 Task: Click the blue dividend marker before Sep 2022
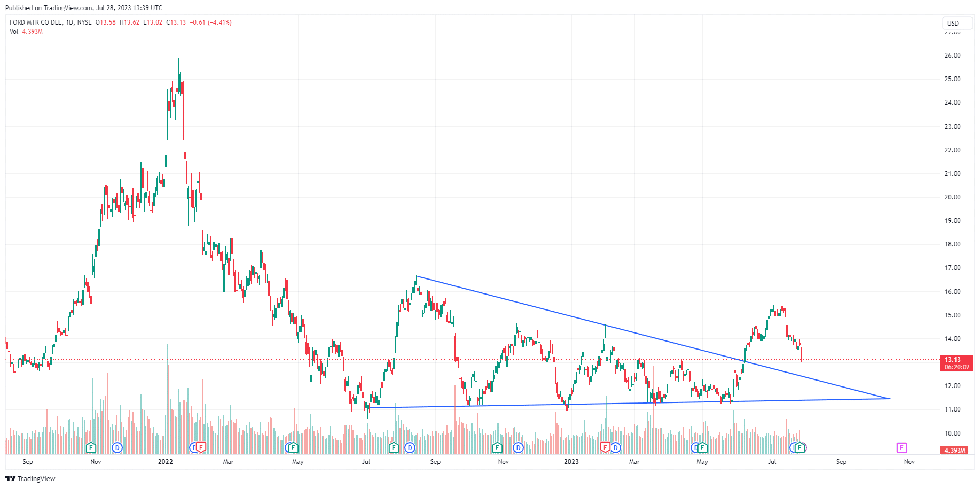coord(410,447)
